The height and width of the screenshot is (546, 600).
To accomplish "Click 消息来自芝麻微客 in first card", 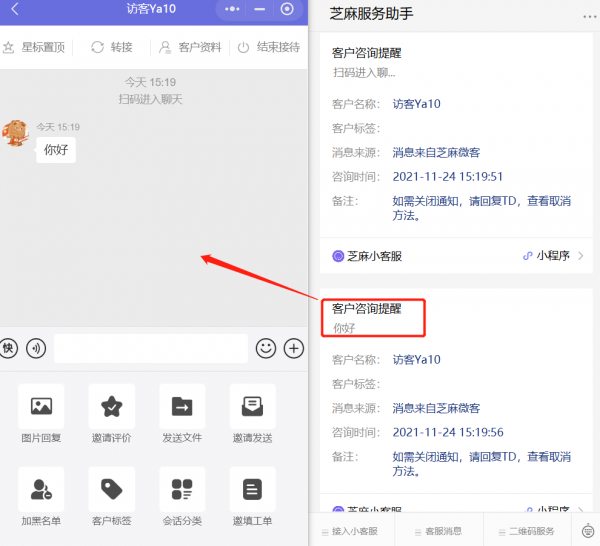I will pyautogui.click(x=436, y=152).
